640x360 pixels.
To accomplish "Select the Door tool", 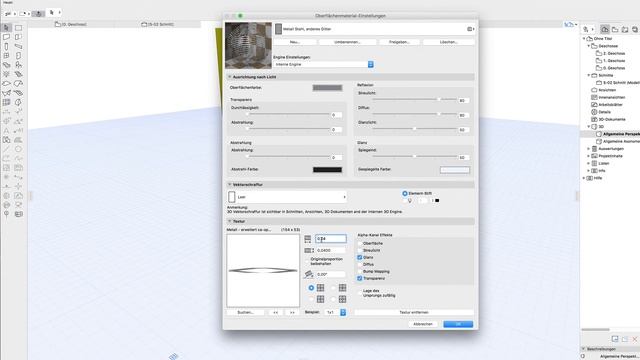I will tap(18, 56).
